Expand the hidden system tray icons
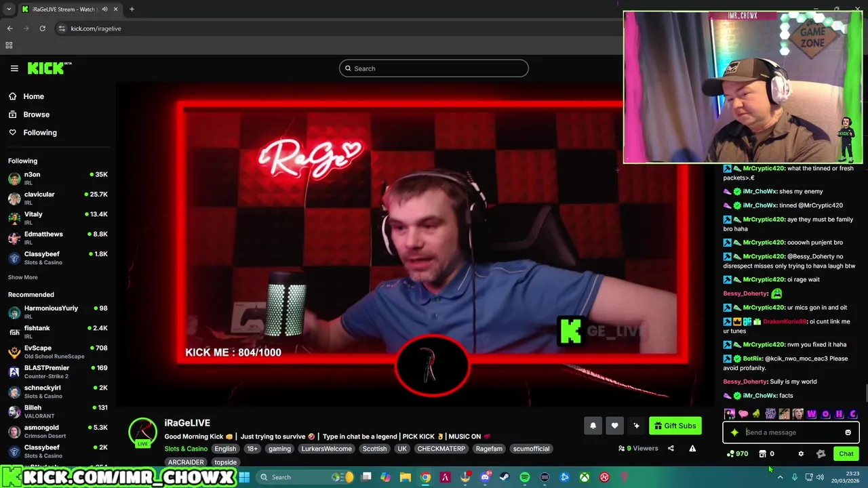This screenshot has height=488, width=868. (x=780, y=477)
